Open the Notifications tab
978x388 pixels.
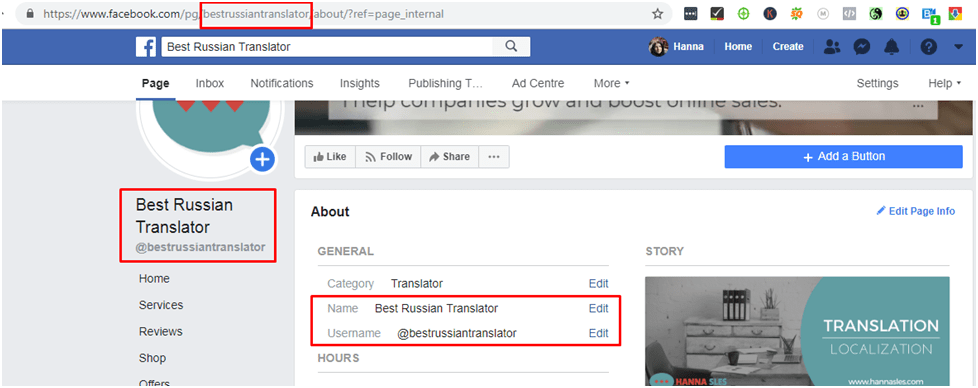[x=282, y=84]
